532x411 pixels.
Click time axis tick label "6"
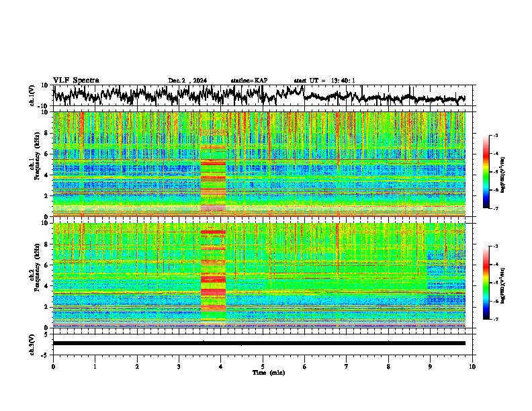[305, 367]
